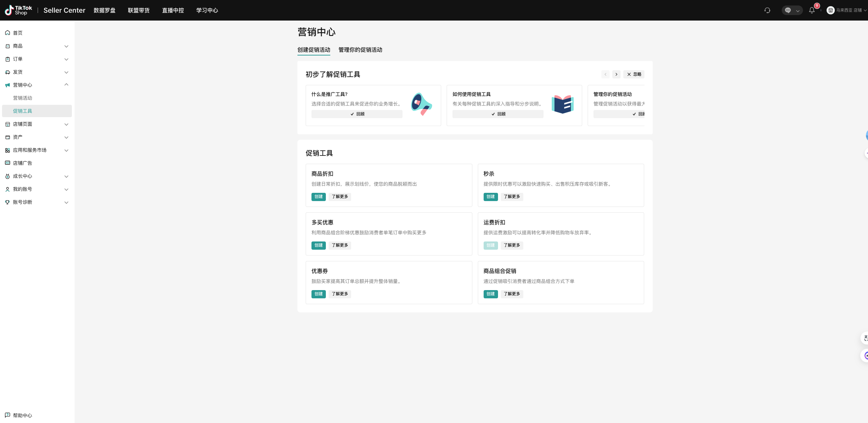Select 营销活动 in the sidebar

point(23,98)
